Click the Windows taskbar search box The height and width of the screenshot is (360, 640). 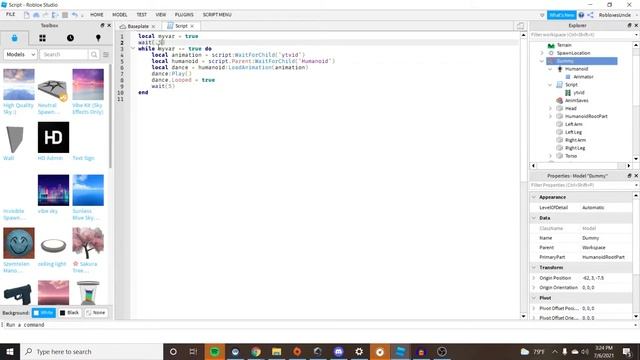pyautogui.click(x=91, y=351)
